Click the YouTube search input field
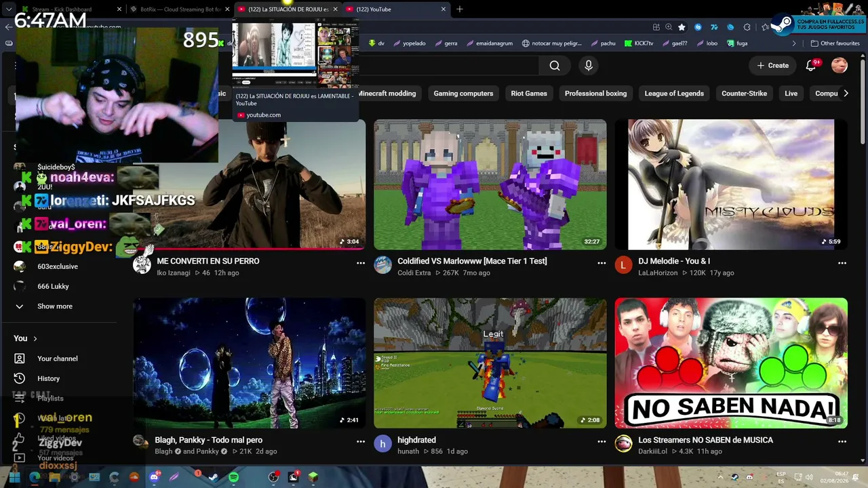The width and height of the screenshot is (868, 488). pos(448,66)
